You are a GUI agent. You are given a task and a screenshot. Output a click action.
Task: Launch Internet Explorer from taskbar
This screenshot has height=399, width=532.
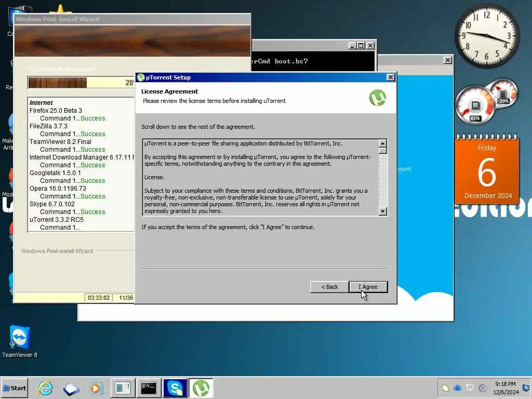46,388
